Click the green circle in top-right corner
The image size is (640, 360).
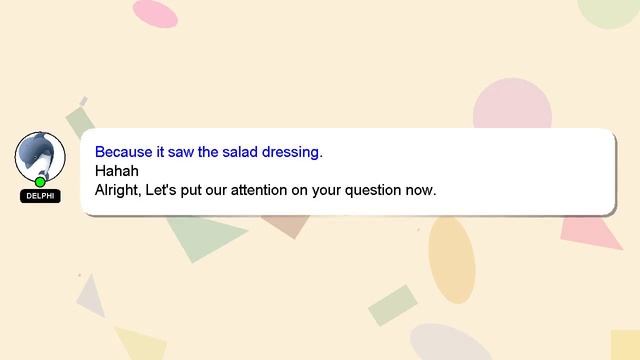[x=609, y=12]
